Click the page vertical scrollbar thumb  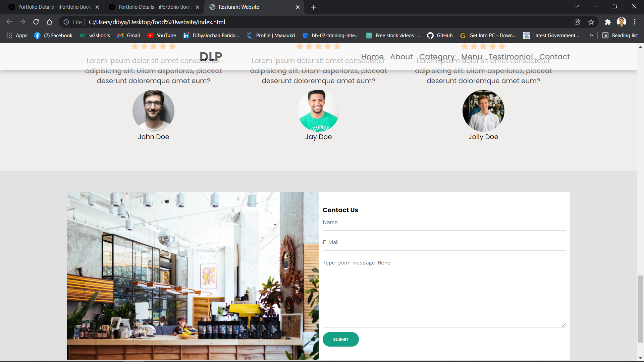(x=640, y=309)
